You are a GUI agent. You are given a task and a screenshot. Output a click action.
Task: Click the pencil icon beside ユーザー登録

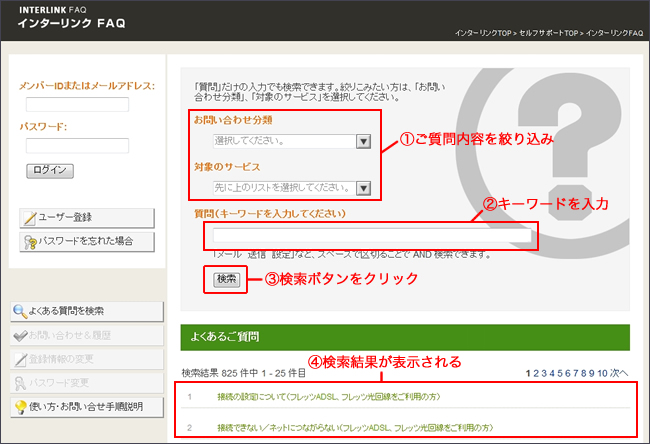point(30,218)
